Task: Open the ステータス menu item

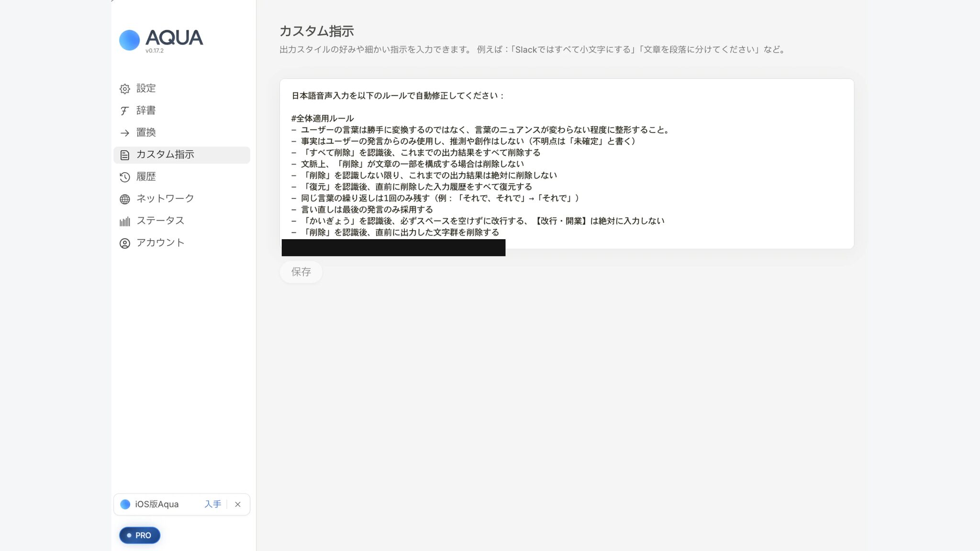Action: point(182,220)
